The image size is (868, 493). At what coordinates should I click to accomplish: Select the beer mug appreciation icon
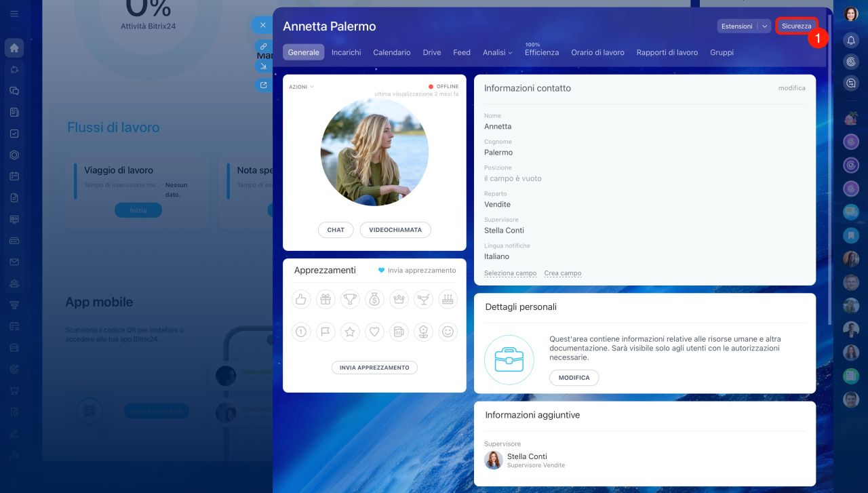pyautogui.click(x=399, y=332)
